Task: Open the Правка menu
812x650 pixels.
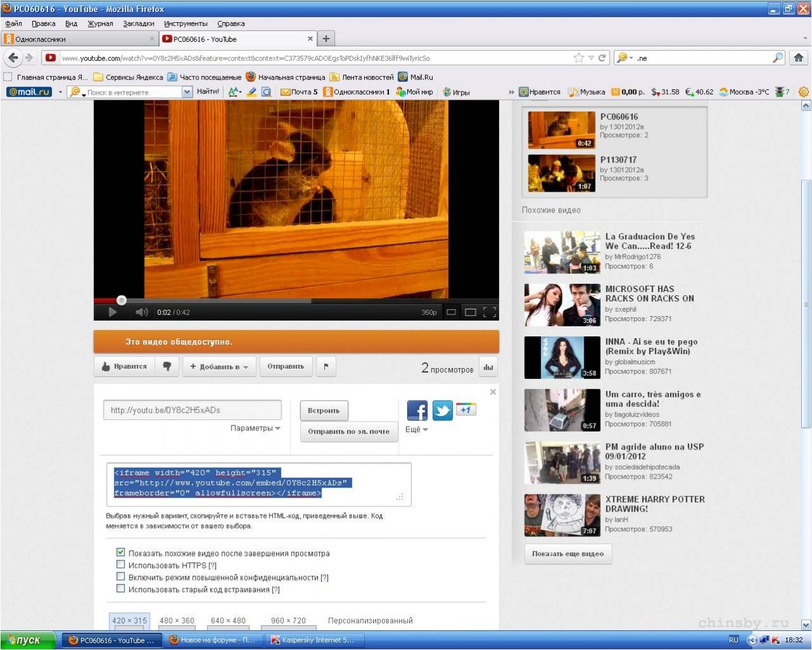Action: [x=43, y=23]
